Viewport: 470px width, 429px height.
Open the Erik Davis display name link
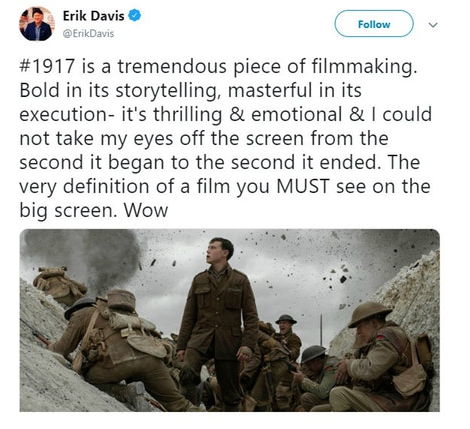click(93, 16)
